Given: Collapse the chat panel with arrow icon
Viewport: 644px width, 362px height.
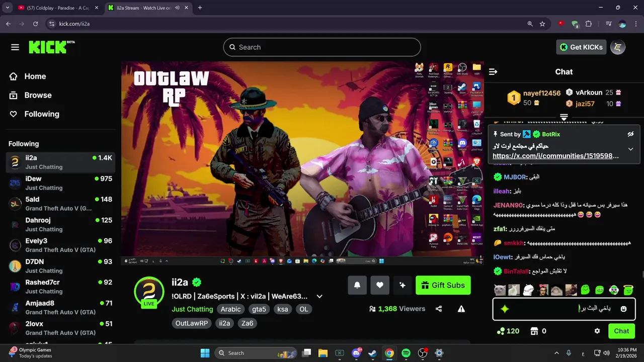Looking at the screenshot, I should click(x=493, y=72).
